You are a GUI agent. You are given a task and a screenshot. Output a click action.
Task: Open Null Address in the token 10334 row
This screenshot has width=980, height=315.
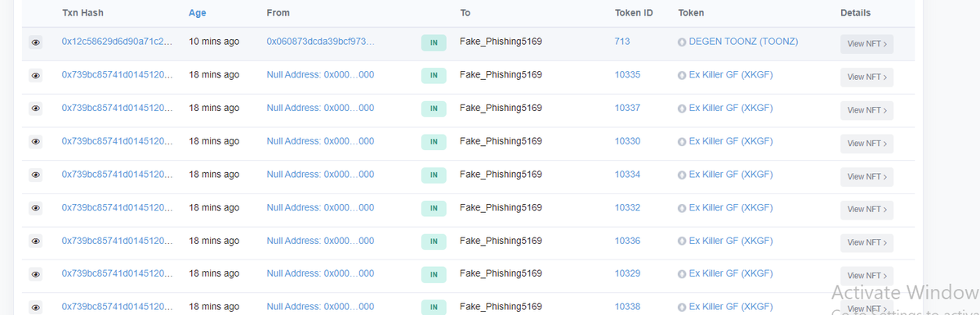(320, 174)
